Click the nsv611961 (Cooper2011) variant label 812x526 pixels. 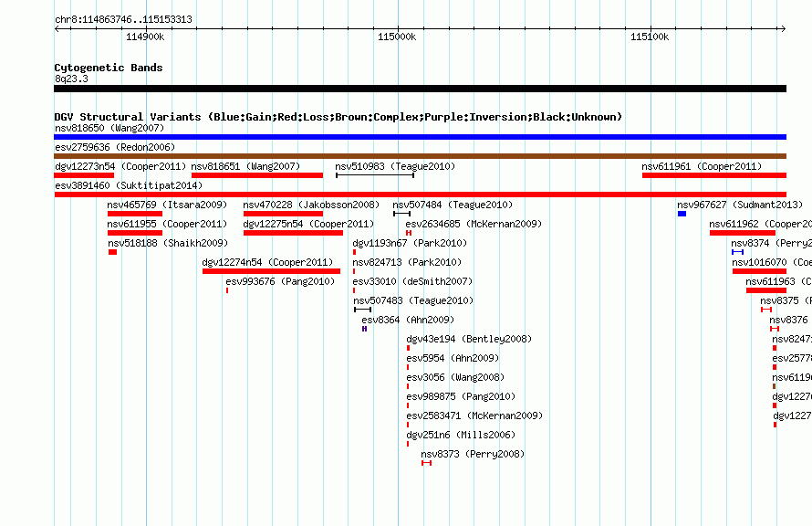coord(702,166)
